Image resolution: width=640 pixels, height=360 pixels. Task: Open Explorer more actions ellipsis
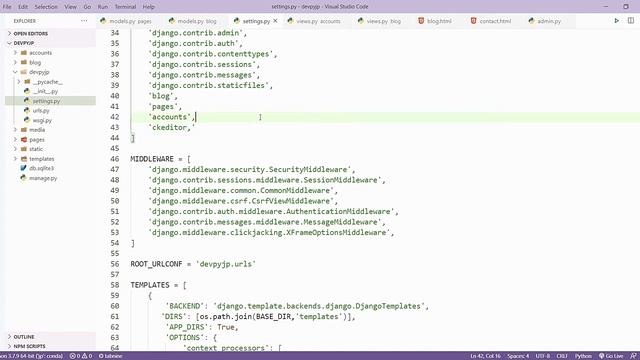click(84, 21)
